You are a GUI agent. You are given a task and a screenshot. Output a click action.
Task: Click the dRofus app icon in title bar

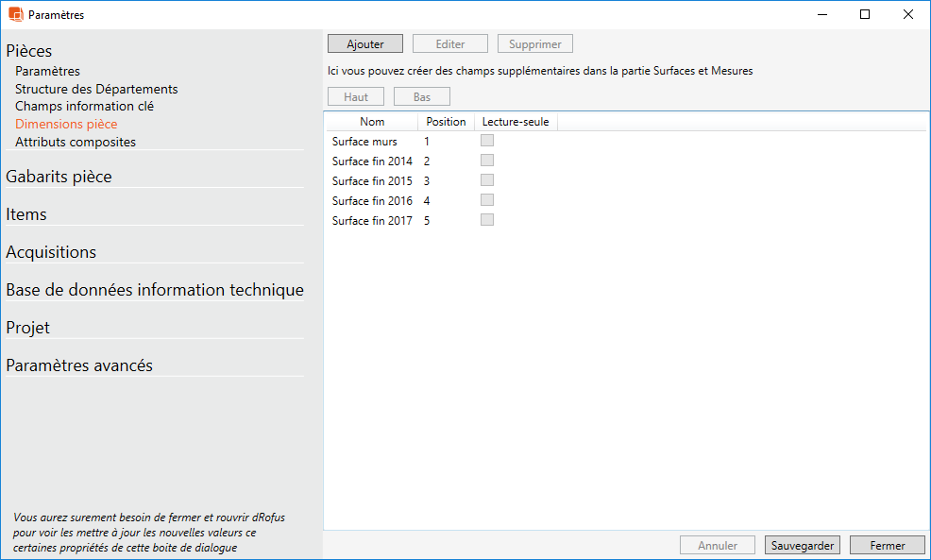[15, 14]
